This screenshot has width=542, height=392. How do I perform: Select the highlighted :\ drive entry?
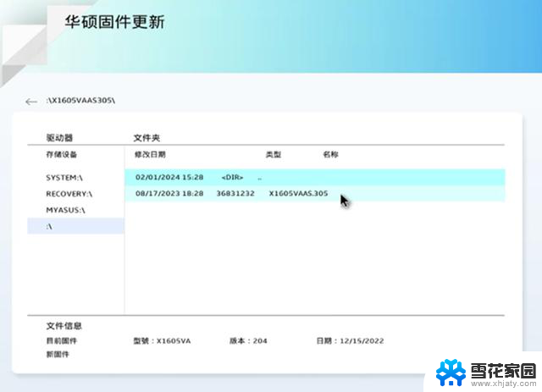[x=75, y=226]
